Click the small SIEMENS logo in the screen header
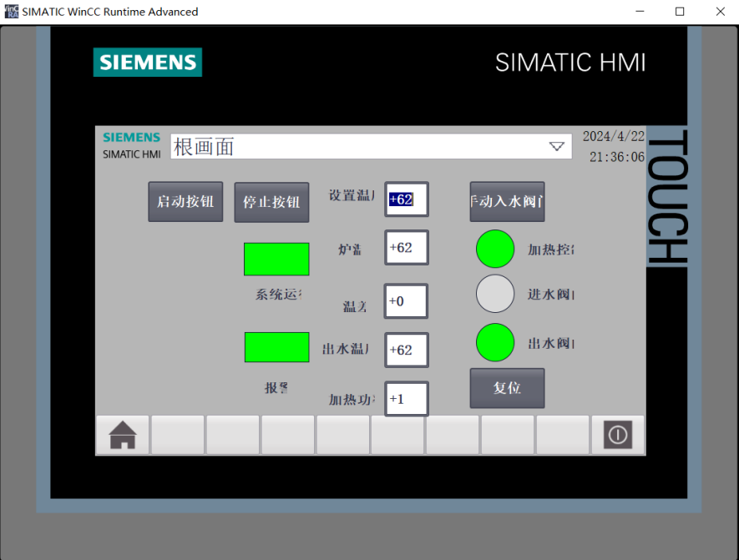 click(x=131, y=137)
